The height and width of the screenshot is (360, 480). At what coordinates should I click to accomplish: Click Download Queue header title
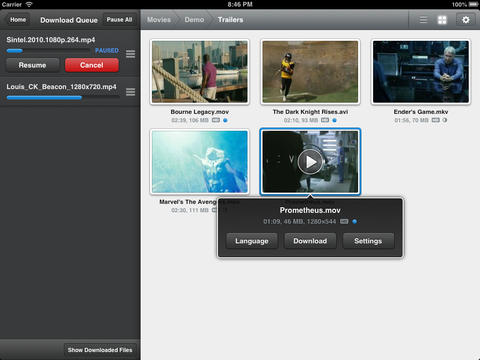[69, 20]
